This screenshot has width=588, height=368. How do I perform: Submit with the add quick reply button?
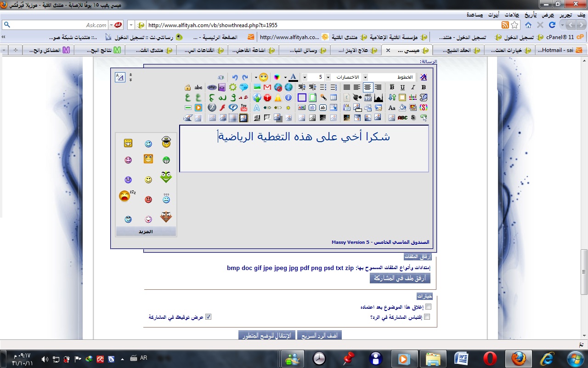click(319, 335)
